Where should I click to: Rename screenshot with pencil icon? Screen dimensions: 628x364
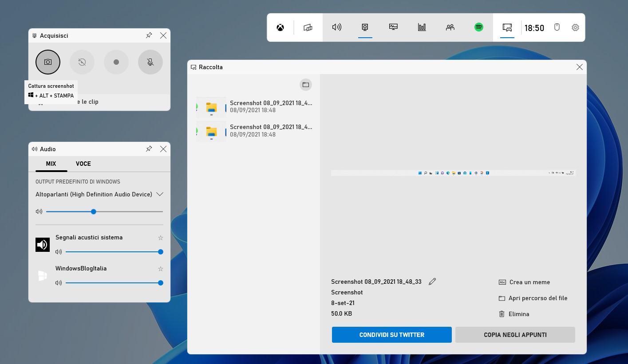pos(432,282)
